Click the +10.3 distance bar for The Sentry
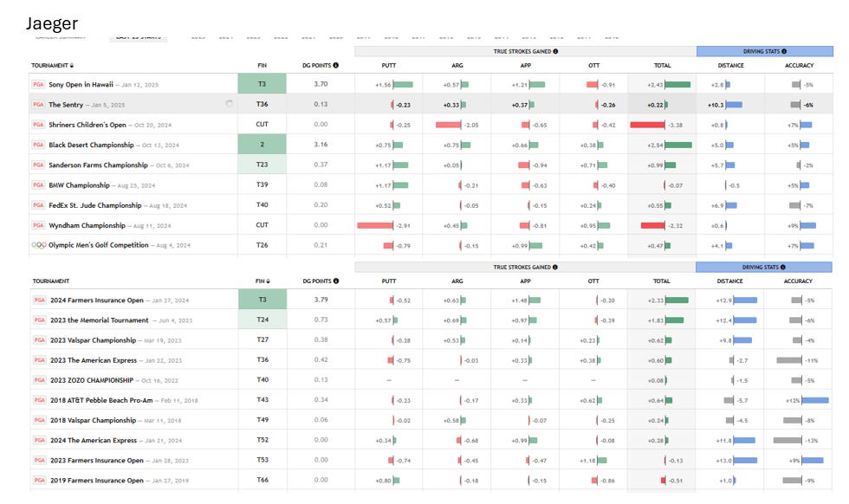 pos(734,105)
